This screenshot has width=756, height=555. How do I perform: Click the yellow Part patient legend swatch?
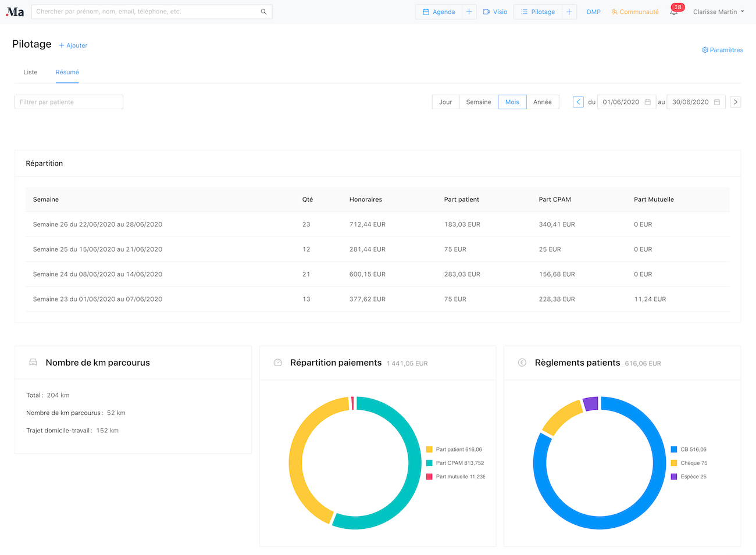tap(429, 449)
